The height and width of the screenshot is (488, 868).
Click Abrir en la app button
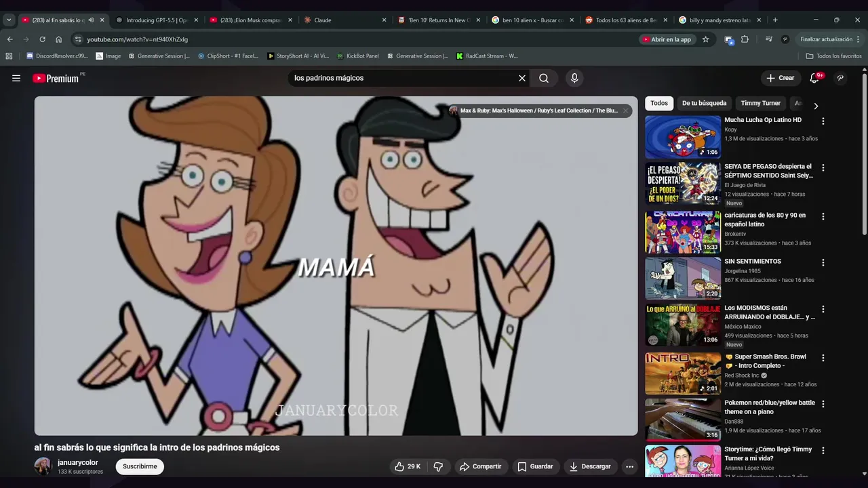667,39
